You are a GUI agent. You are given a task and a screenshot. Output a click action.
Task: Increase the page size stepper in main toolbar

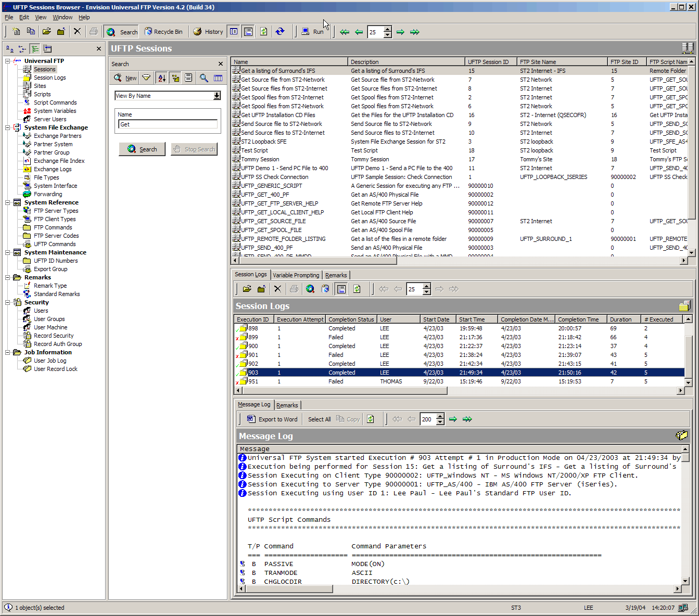pyautogui.click(x=388, y=29)
